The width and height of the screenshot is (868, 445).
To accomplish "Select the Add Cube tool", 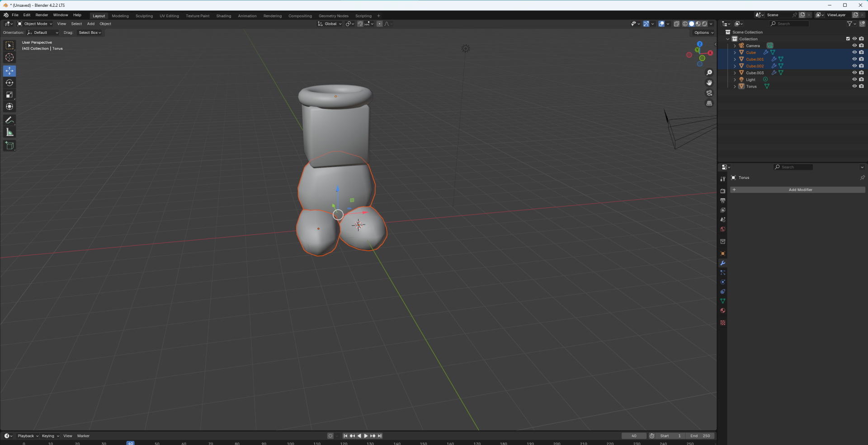I will click(9, 145).
